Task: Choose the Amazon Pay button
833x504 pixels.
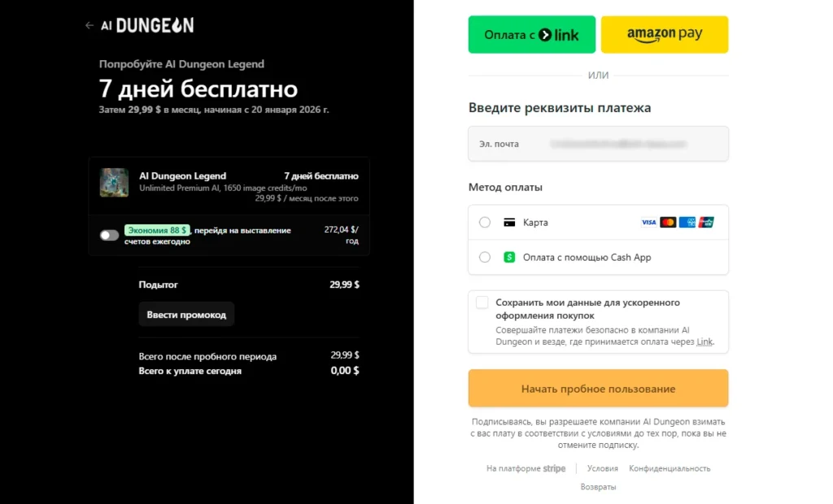Action: click(665, 34)
